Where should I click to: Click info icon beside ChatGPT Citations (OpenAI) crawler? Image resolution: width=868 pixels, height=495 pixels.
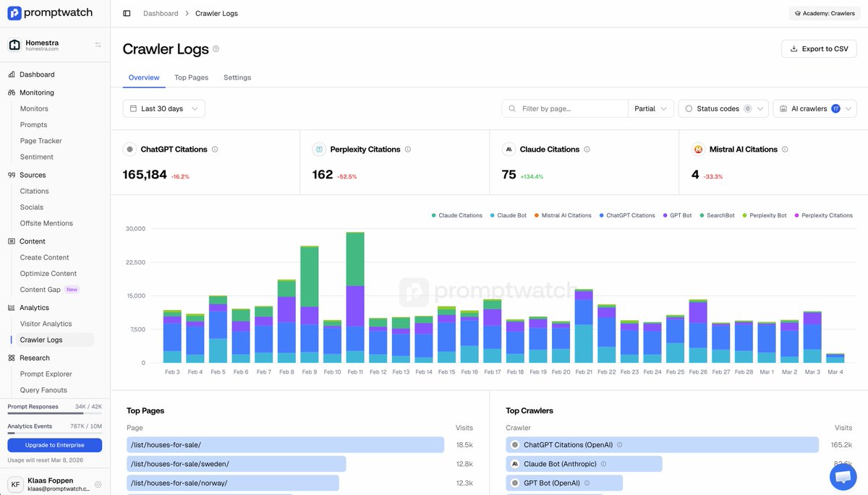620,445
